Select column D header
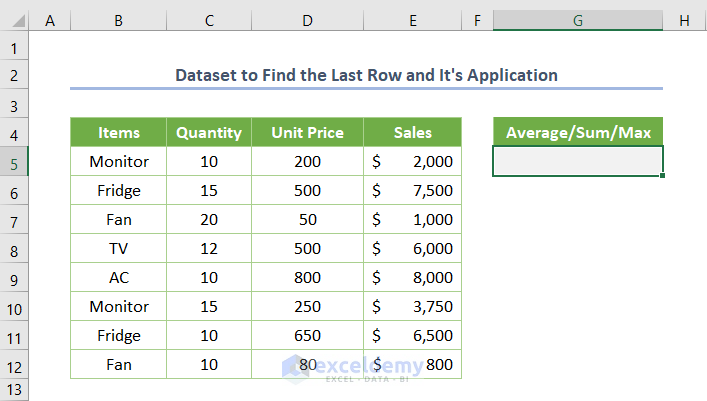707x401 pixels. click(306, 20)
